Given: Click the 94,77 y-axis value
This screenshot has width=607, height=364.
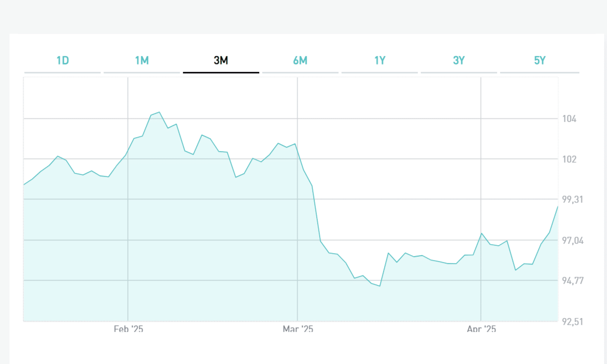Looking at the screenshot, I should 572,281.
